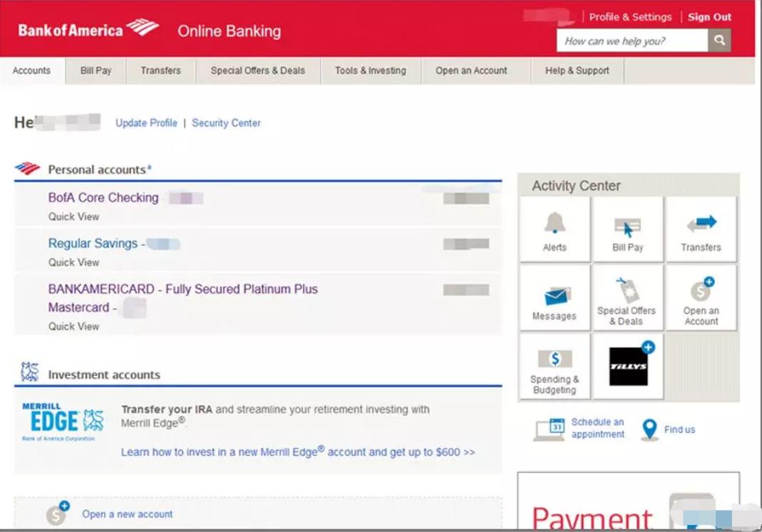
Task: Submit the search with the magnifier button
Action: (719, 41)
